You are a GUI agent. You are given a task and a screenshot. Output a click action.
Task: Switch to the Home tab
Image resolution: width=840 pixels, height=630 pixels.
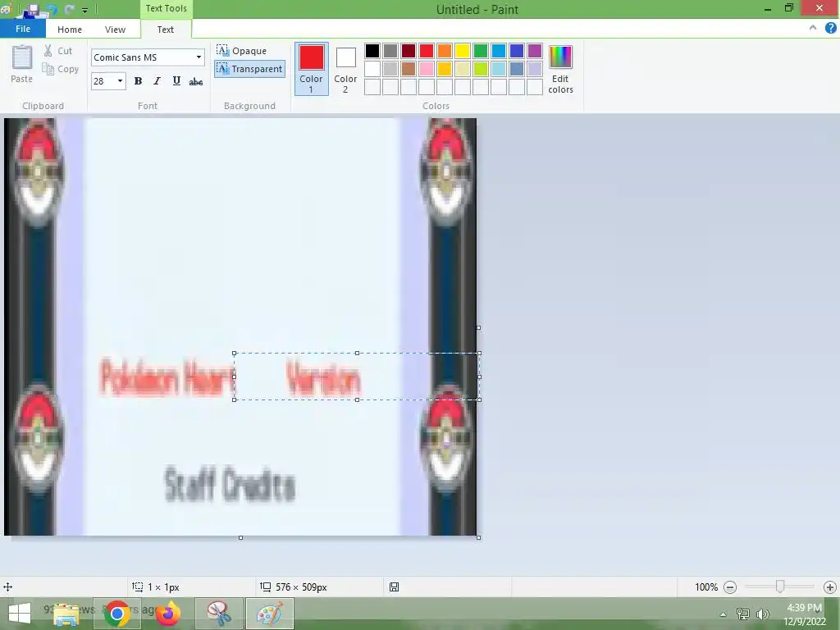point(70,30)
